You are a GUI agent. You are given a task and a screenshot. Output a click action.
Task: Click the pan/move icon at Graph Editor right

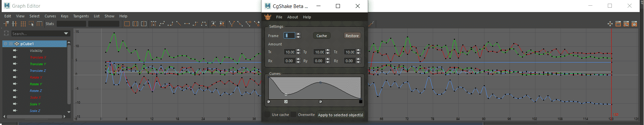pyautogui.click(x=610, y=24)
